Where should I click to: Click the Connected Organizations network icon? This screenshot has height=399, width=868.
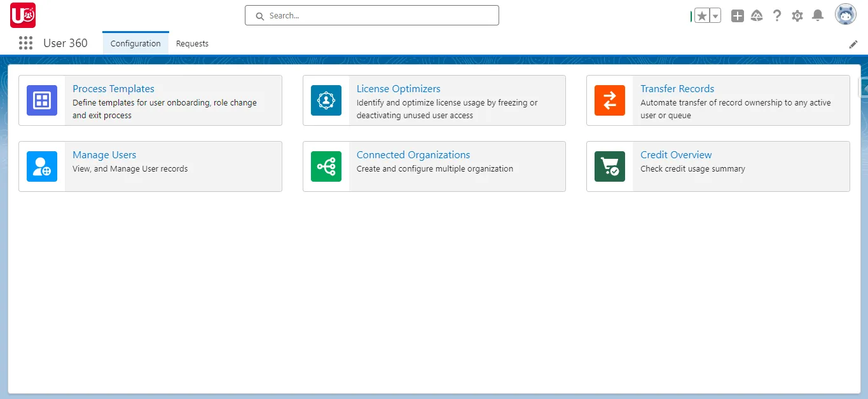pos(326,166)
